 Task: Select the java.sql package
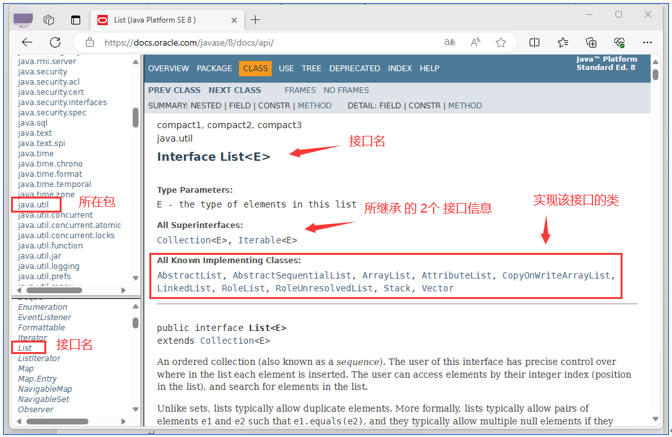tap(33, 123)
